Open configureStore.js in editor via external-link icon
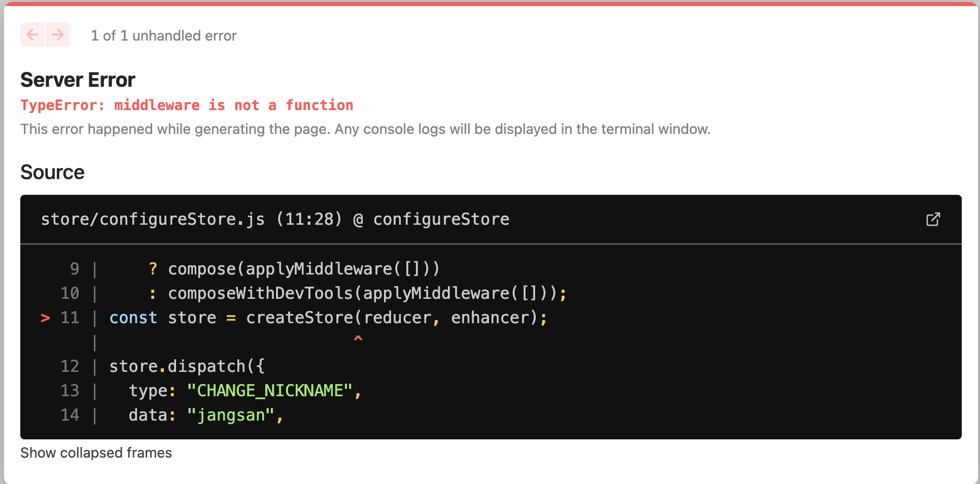The image size is (980, 484). point(933,219)
